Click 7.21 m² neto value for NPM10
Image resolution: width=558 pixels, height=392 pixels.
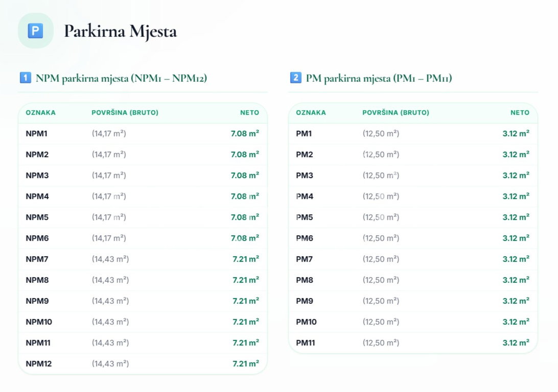coord(246,322)
